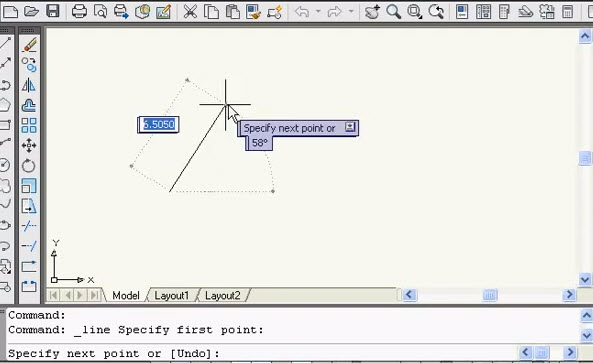Go to next layout tab arrow
The height and width of the screenshot is (363, 593).
pos(80,295)
